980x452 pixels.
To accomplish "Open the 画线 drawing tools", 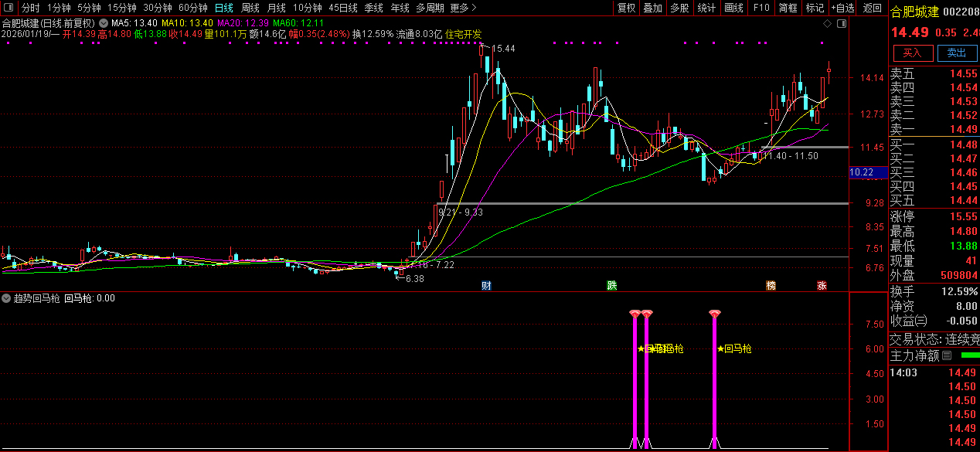I will (x=734, y=8).
